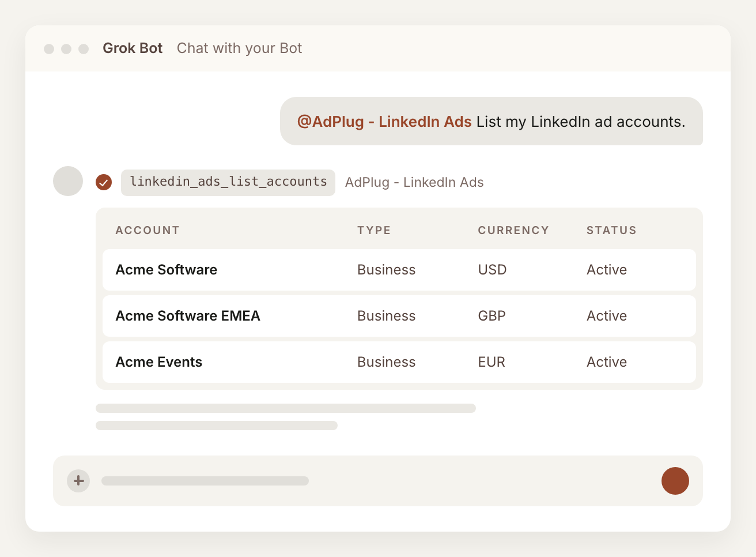Image resolution: width=756 pixels, height=557 pixels.
Task: Click the List my LinkedIn ad accounts message text
Action: coord(581,122)
